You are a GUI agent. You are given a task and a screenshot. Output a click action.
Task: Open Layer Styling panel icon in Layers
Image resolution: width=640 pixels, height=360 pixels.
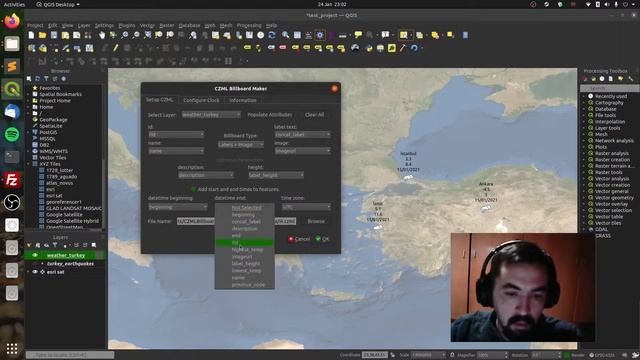[x=29, y=245]
